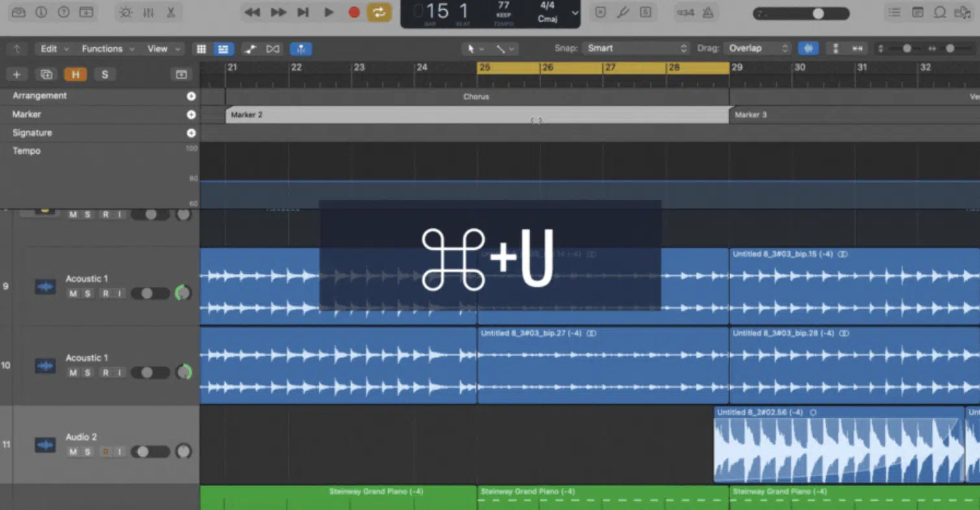The width and height of the screenshot is (980, 510).
Task: Toggle Replace mode icon in control bar
Action: point(601,12)
